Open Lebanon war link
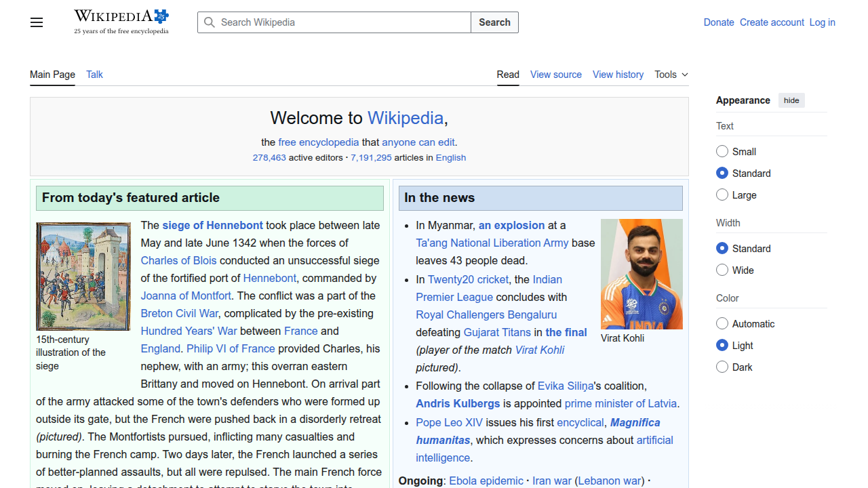The width and height of the screenshot is (868, 488). [x=610, y=481]
